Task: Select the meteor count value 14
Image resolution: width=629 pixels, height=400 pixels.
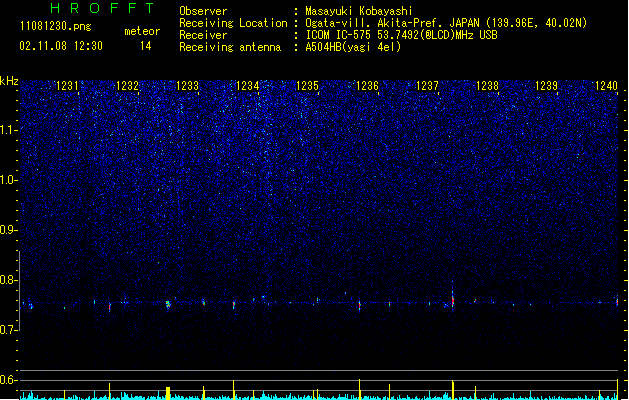Action: [x=146, y=46]
